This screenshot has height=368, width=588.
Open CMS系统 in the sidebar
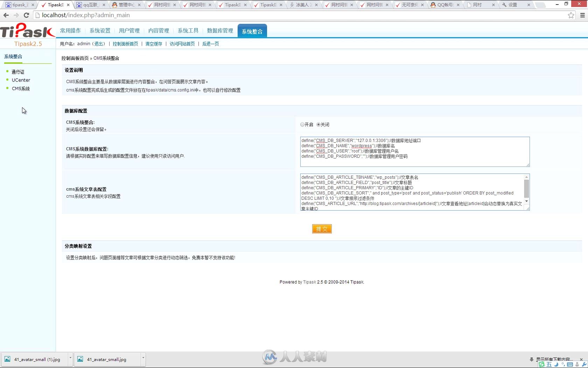21,89
